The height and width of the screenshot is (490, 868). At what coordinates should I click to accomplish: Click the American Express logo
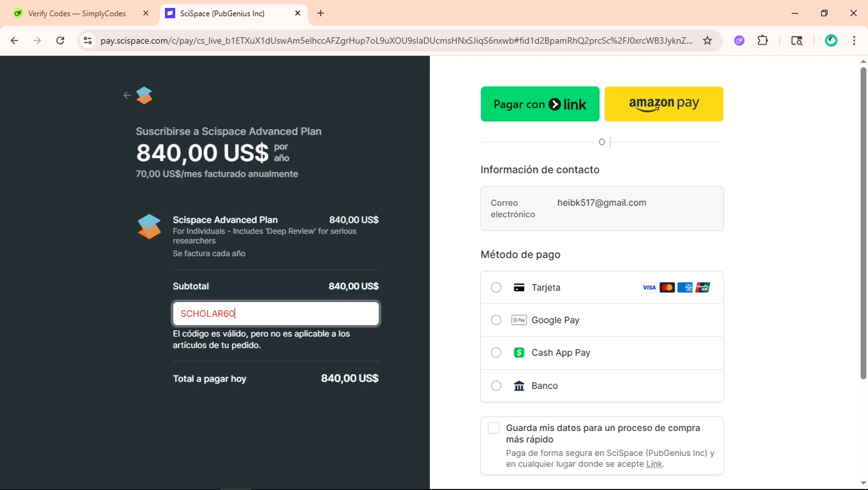click(x=685, y=288)
